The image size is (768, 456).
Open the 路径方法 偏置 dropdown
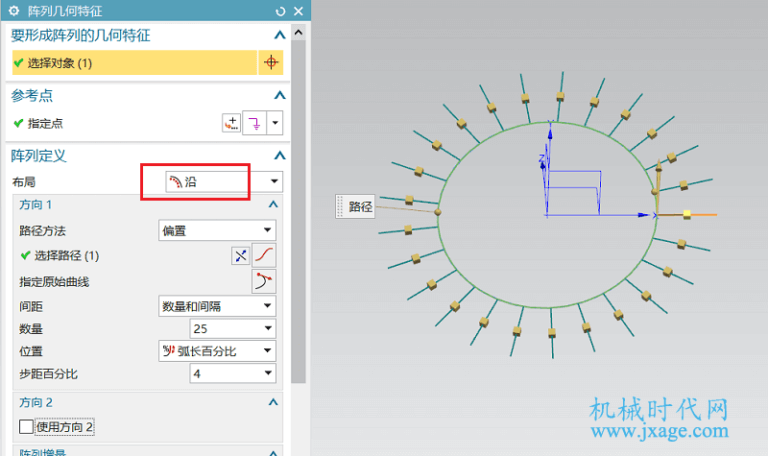216,230
